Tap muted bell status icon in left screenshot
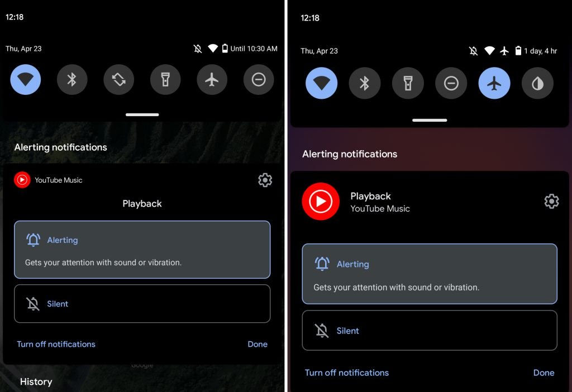 [198, 49]
